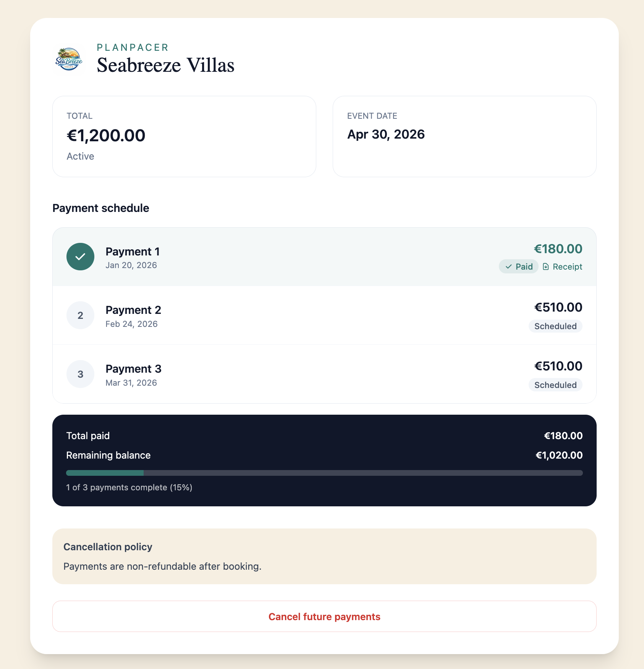Click the Scheduled badge on Payment 2
The width and height of the screenshot is (644, 669).
pos(555,326)
